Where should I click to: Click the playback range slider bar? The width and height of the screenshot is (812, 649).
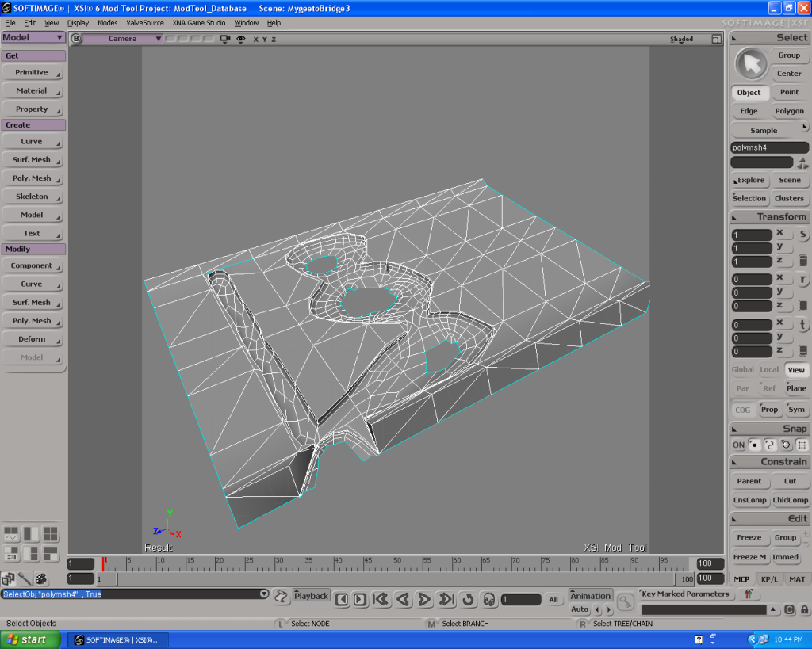pyautogui.click(x=396, y=578)
